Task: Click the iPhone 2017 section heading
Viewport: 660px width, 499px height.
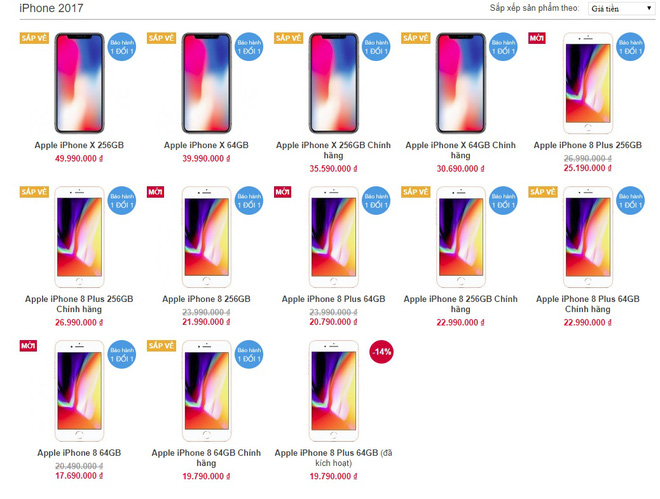Action: (51, 8)
